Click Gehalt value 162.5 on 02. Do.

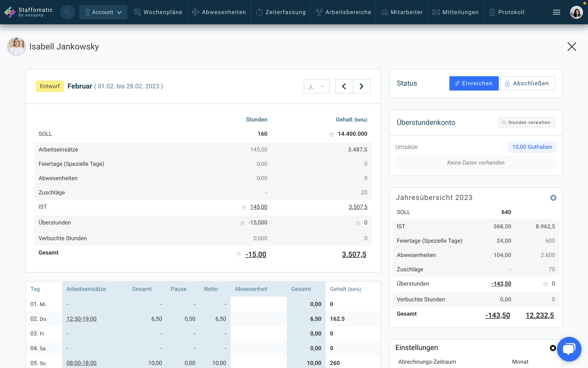point(337,319)
